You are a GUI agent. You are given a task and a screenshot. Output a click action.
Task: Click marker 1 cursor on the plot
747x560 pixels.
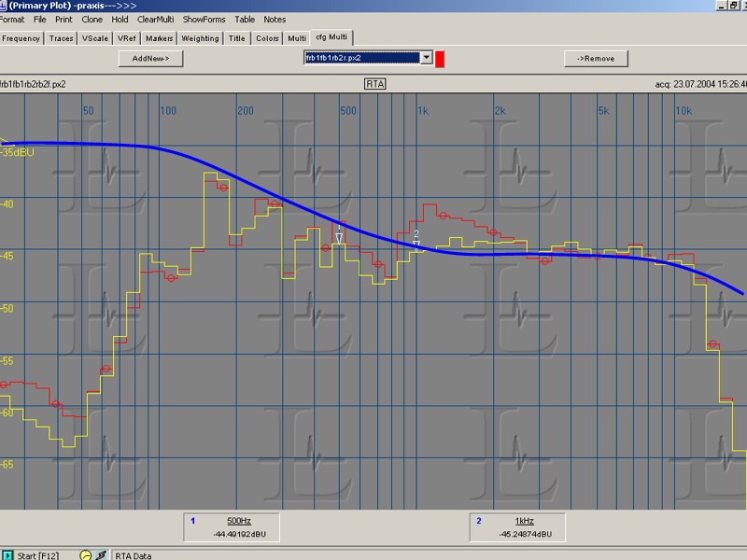point(339,236)
